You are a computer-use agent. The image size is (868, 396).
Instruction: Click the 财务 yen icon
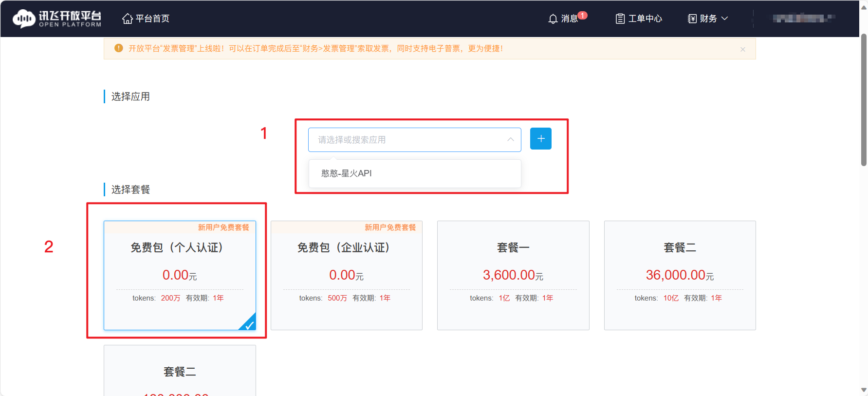click(692, 19)
